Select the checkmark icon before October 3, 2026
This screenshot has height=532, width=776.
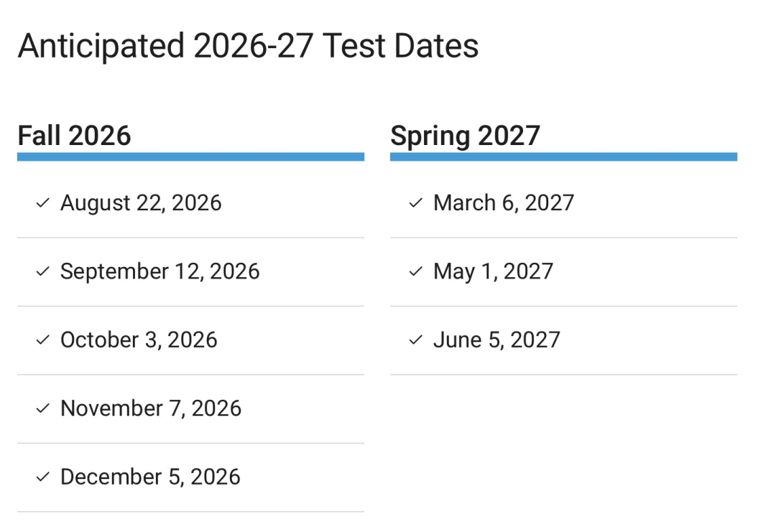point(42,340)
